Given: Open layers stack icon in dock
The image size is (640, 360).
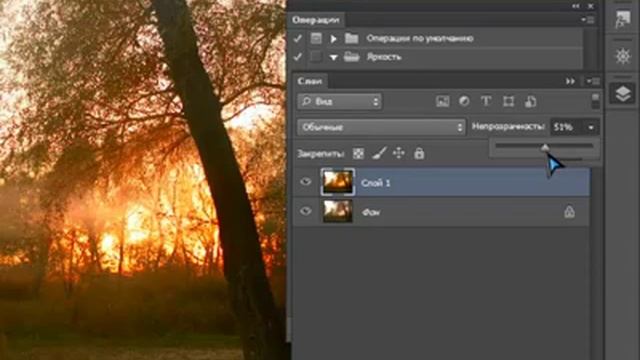Looking at the screenshot, I should point(623,94).
